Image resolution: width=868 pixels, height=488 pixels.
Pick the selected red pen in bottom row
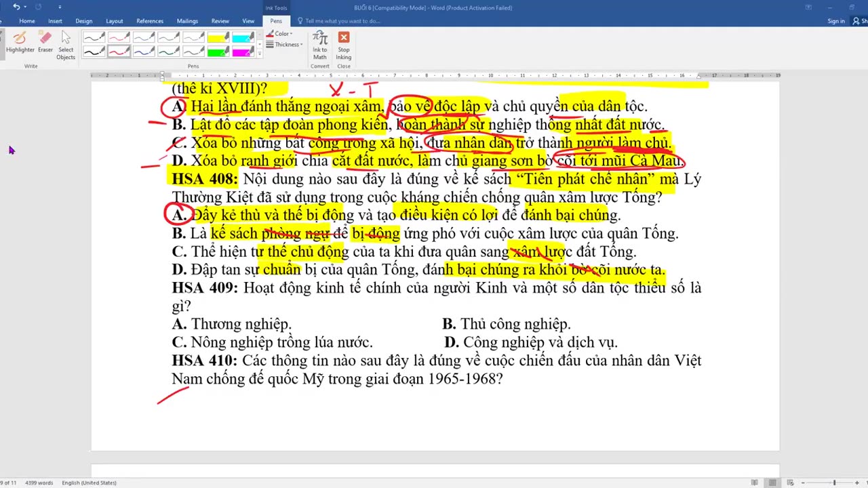click(119, 52)
